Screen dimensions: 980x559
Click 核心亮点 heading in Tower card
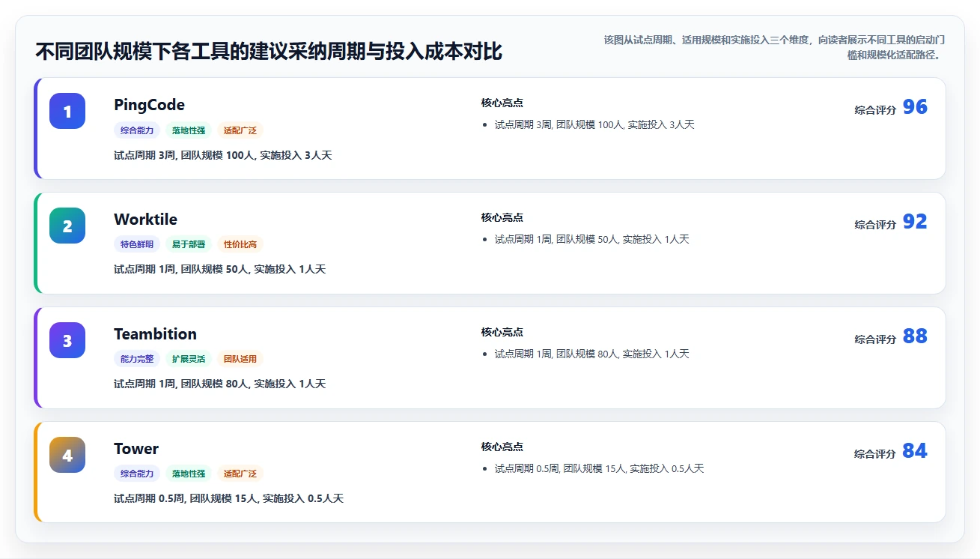[x=502, y=447]
